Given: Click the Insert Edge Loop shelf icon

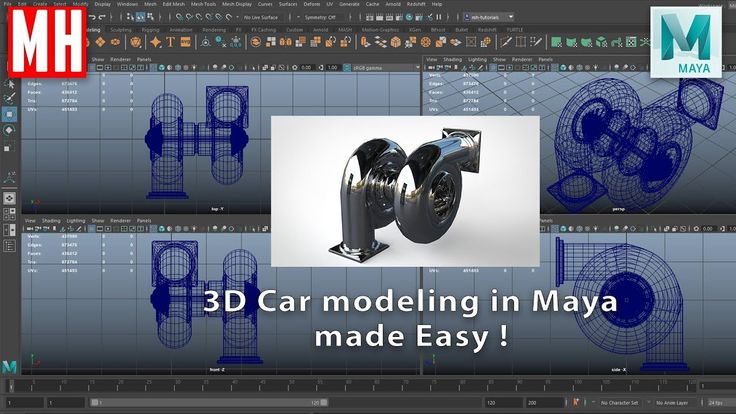Looking at the screenshot, I should point(521,42).
